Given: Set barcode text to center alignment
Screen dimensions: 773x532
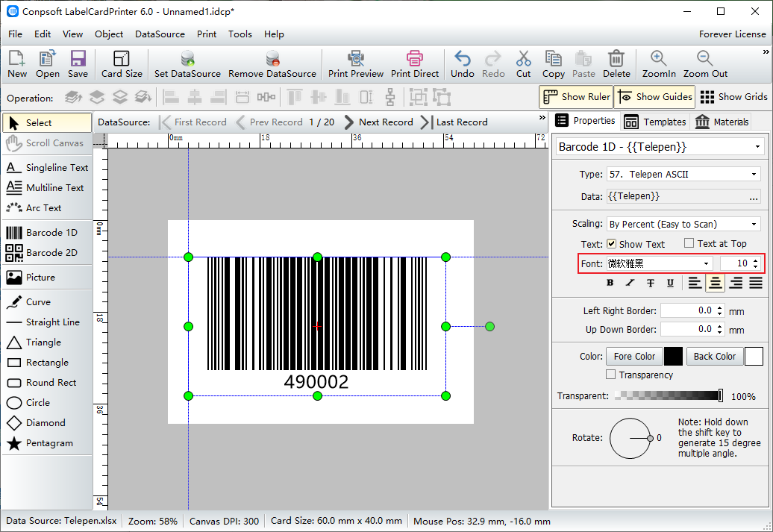Looking at the screenshot, I should click(716, 283).
